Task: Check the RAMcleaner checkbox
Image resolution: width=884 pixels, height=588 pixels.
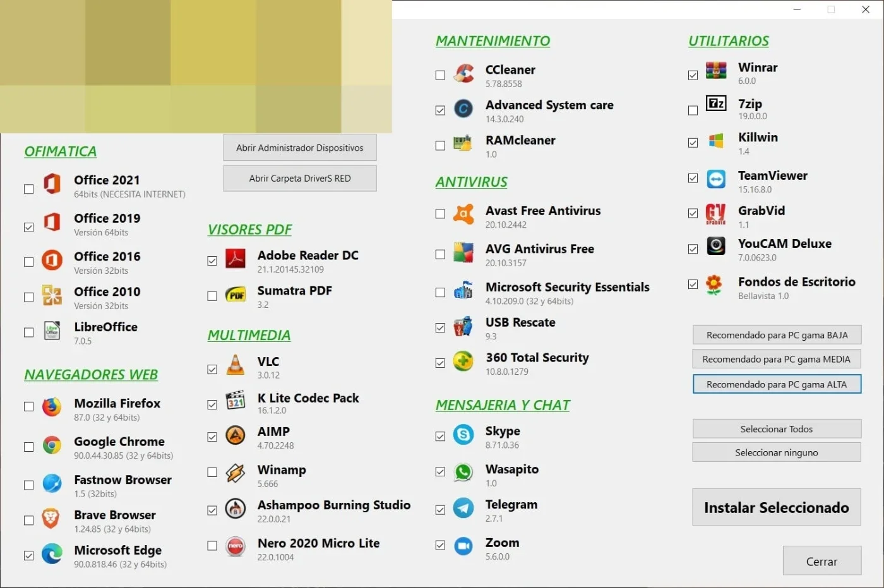Action: (x=440, y=146)
